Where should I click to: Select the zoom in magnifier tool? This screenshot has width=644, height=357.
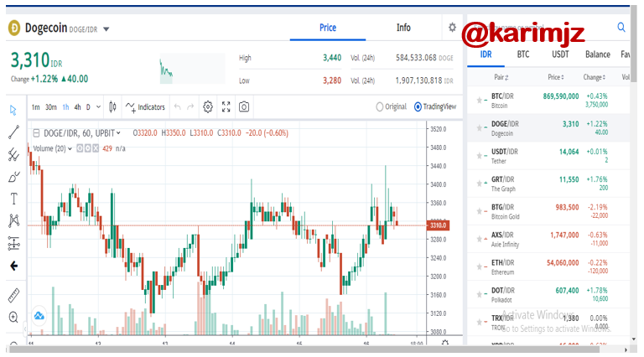(13, 318)
